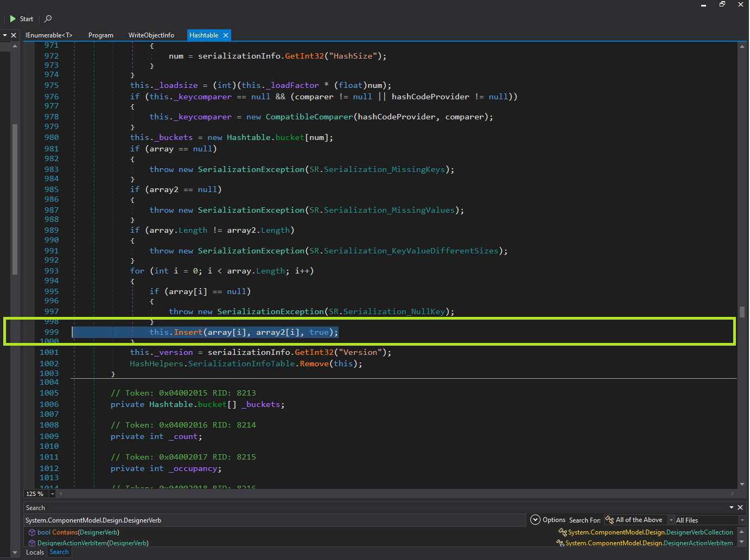The width and height of the screenshot is (750, 560).
Task: Click Serialization_MissingKeys on line 983
Action: tap(384, 169)
